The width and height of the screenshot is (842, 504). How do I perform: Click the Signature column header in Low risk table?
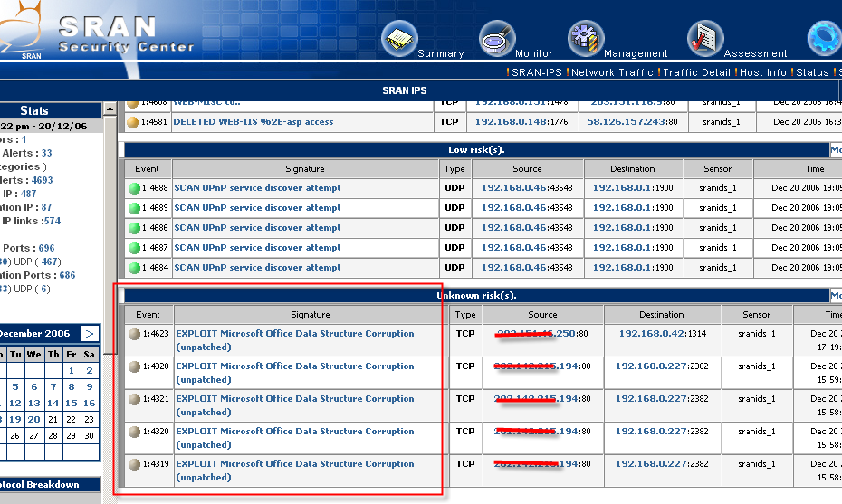305,168
